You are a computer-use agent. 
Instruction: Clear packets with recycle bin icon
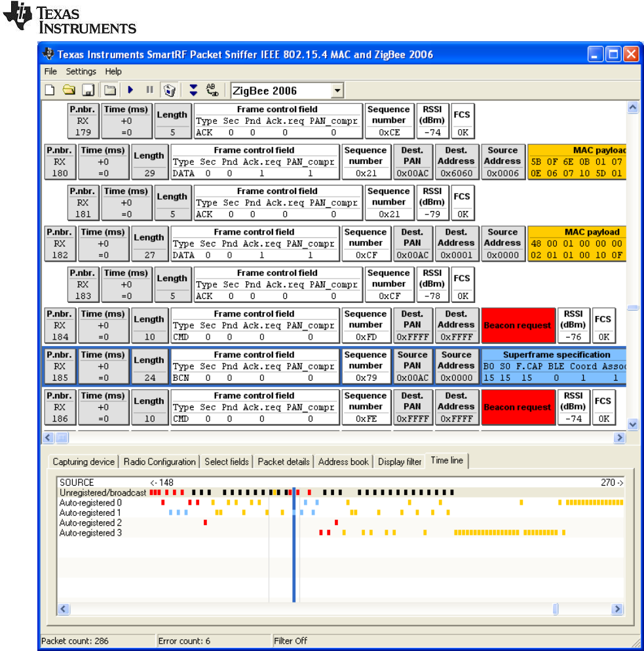point(170,90)
